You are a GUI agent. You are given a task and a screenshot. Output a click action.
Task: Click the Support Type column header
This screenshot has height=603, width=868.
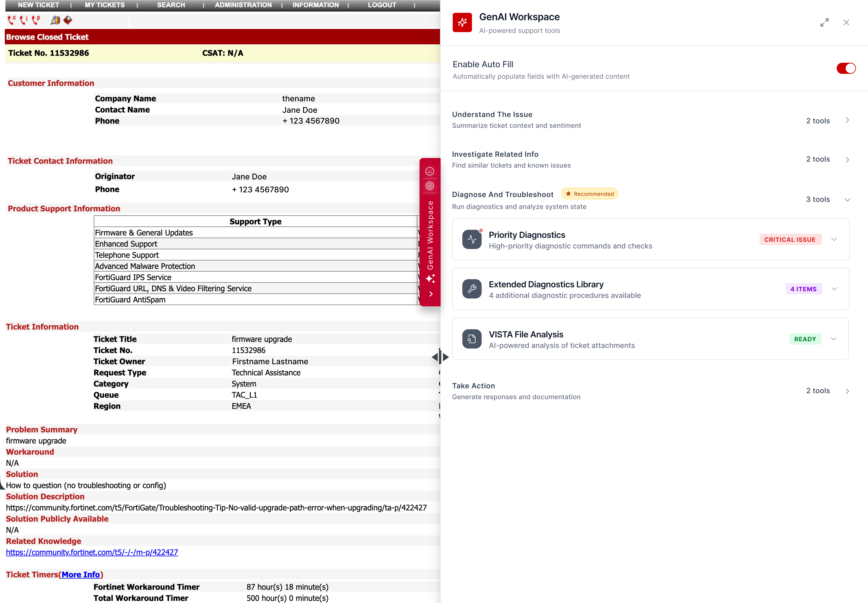point(255,221)
